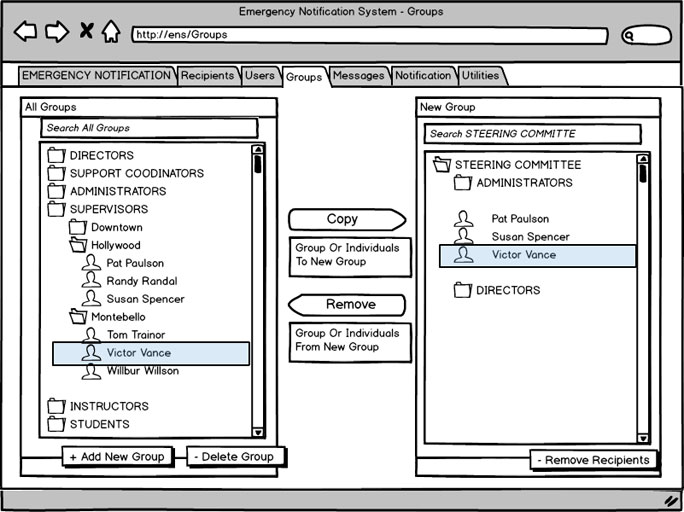Select Susan Spencer in New Group list
The image size is (684, 512).
point(530,237)
